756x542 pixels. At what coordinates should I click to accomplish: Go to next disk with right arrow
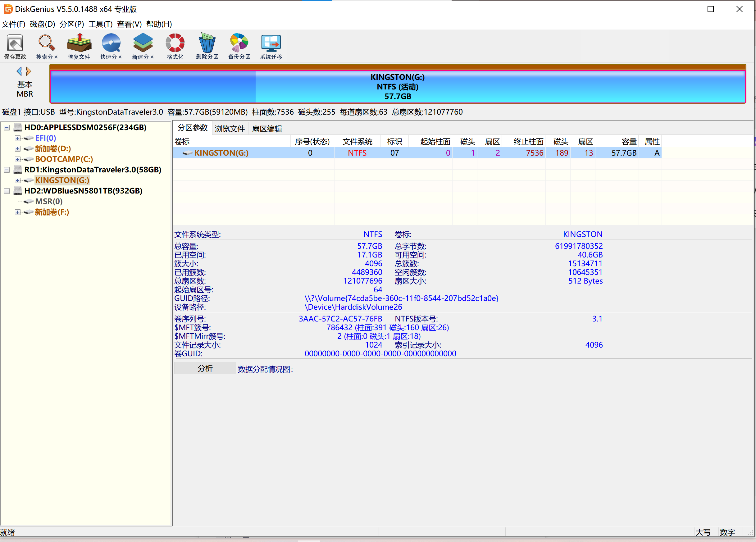pyautogui.click(x=29, y=71)
